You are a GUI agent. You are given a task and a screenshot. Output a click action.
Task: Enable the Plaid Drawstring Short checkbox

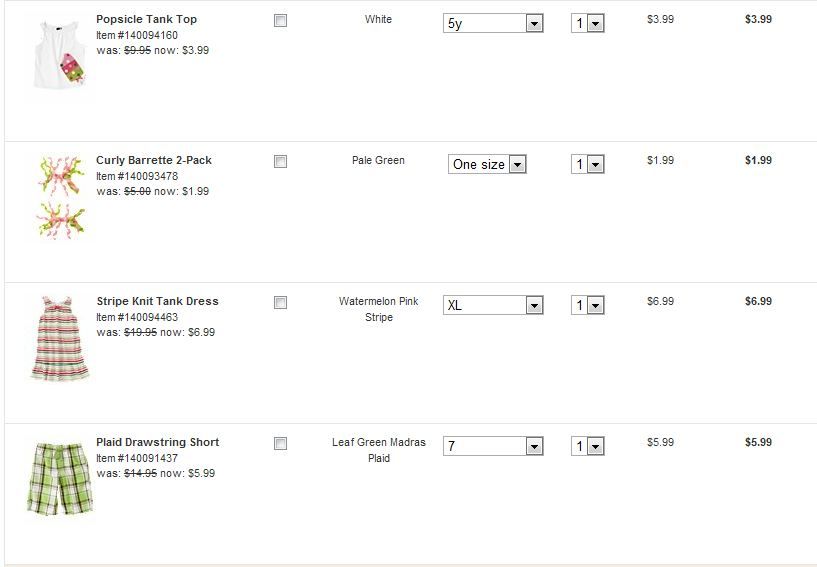[x=281, y=443]
